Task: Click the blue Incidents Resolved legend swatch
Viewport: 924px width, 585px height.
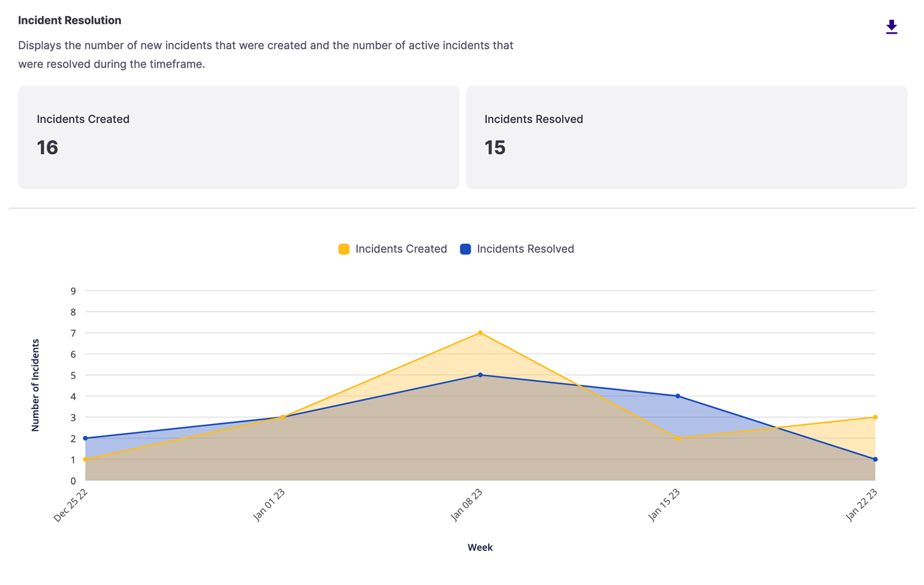Action: pyautogui.click(x=465, y=249)
